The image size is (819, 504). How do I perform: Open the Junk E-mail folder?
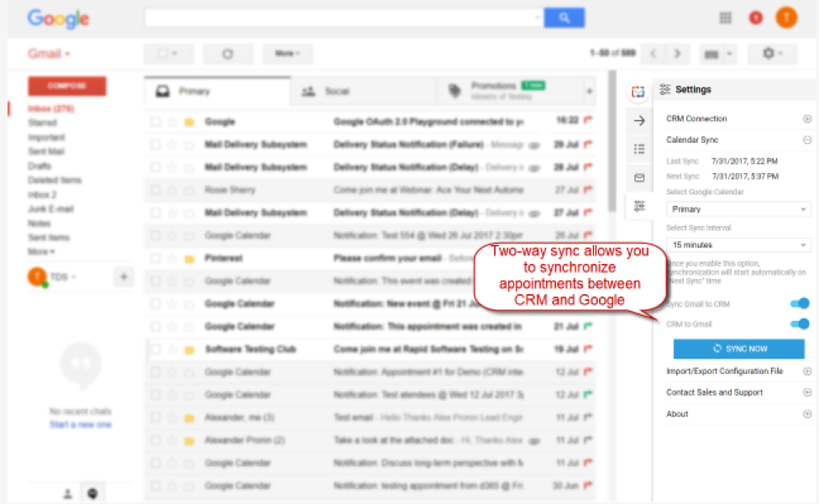50,209
